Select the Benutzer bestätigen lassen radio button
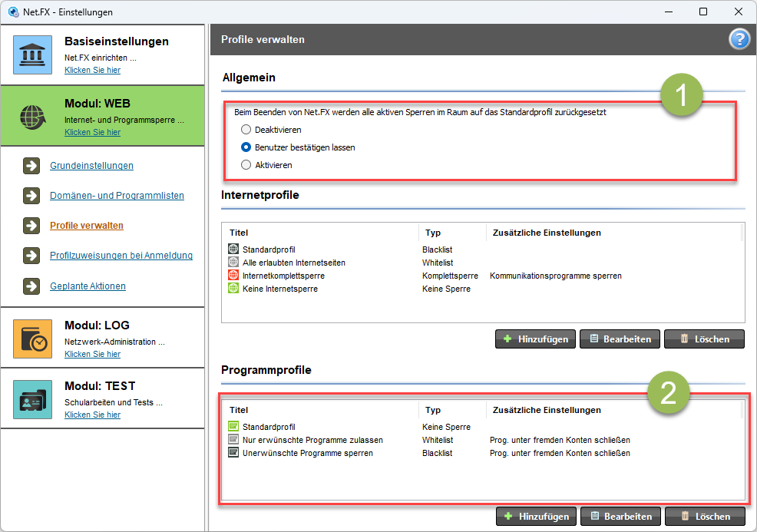This screenshot has width=757, height=532. point(246,147)
